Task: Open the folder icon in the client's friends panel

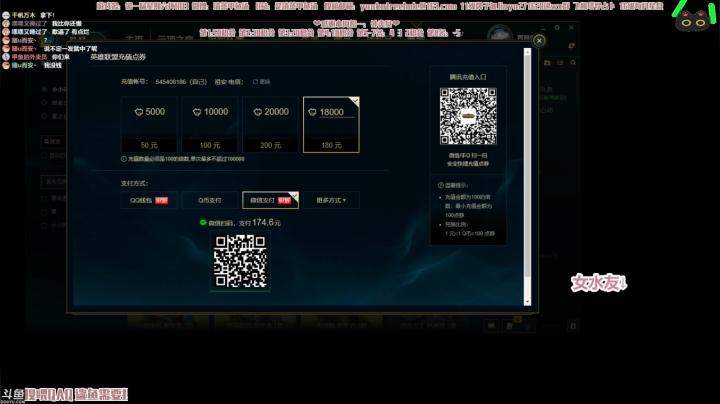Action: (547, 63)
